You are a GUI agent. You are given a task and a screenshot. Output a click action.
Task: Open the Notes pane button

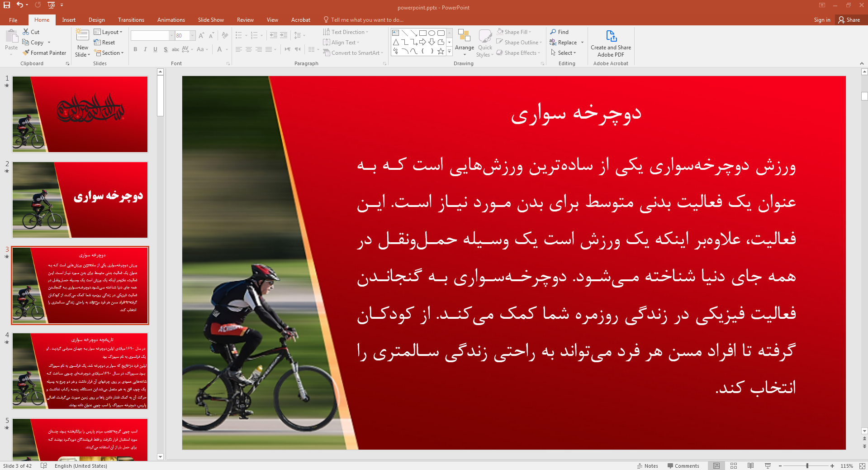[647, 466]
